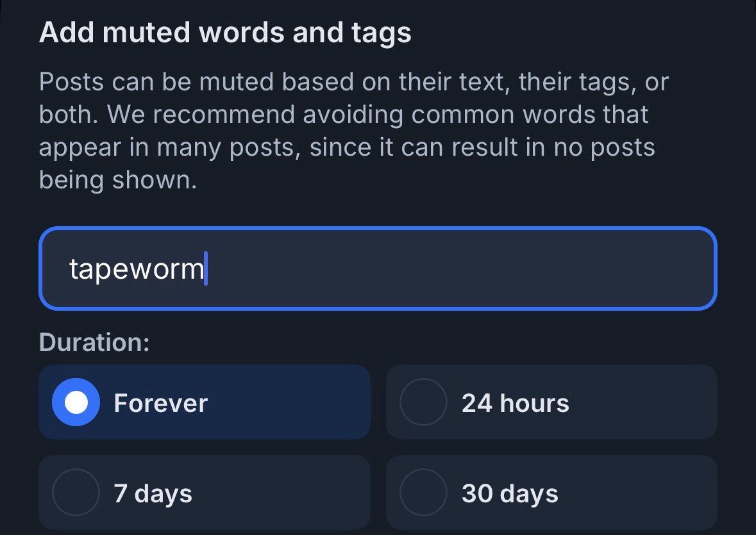
Task: Click the "24 hours" duration label
Action: pyautogui.click(x=515, y=403)
